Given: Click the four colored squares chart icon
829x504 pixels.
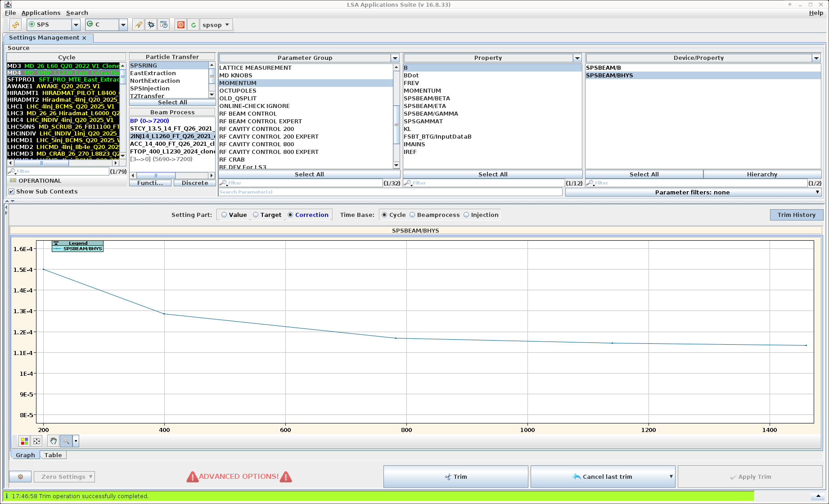Looking at the screenshot, I should coord(24,441).
